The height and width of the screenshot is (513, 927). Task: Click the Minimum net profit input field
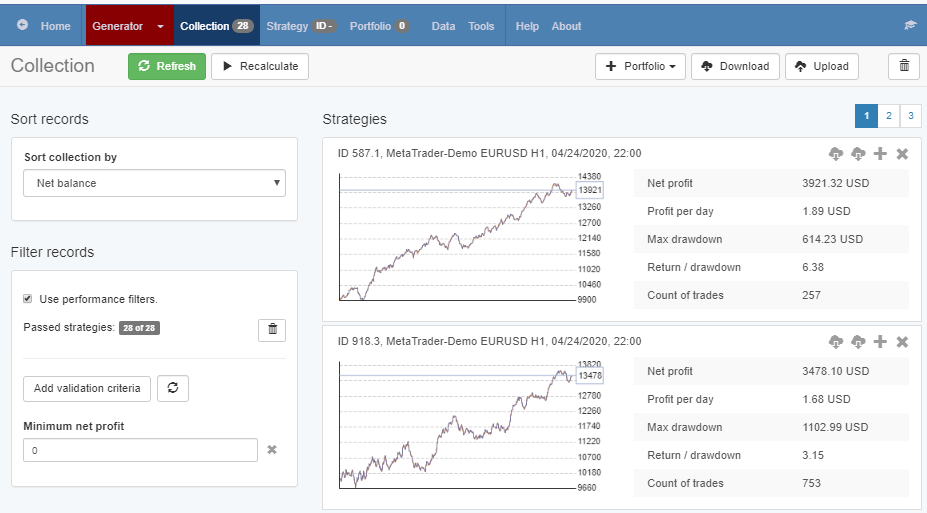coord(140,450)
